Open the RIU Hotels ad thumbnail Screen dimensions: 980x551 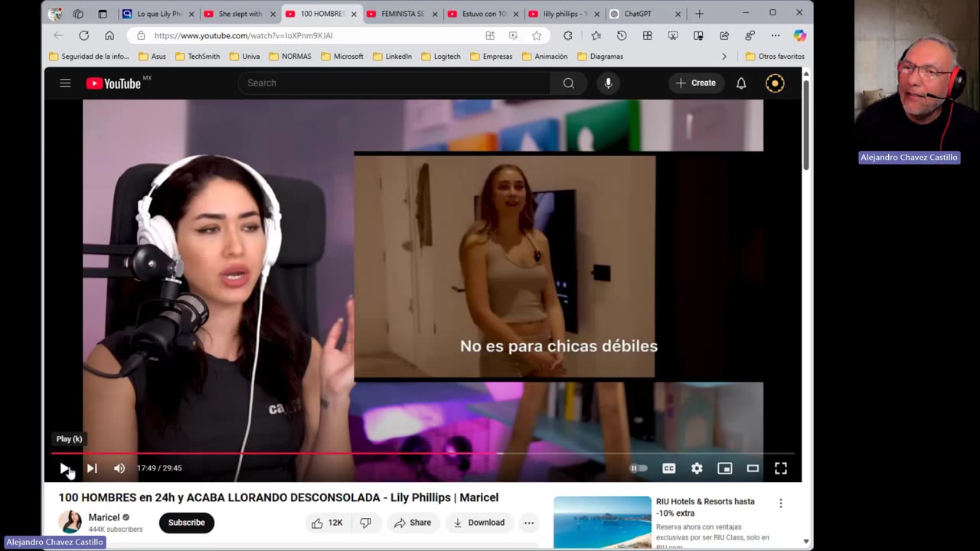603,522
